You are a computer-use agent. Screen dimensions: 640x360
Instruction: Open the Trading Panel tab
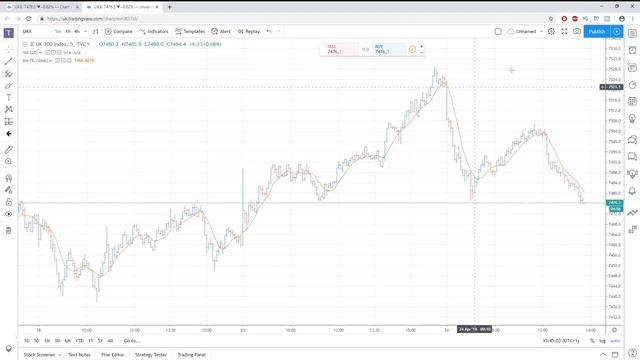(x=192, y=355)
